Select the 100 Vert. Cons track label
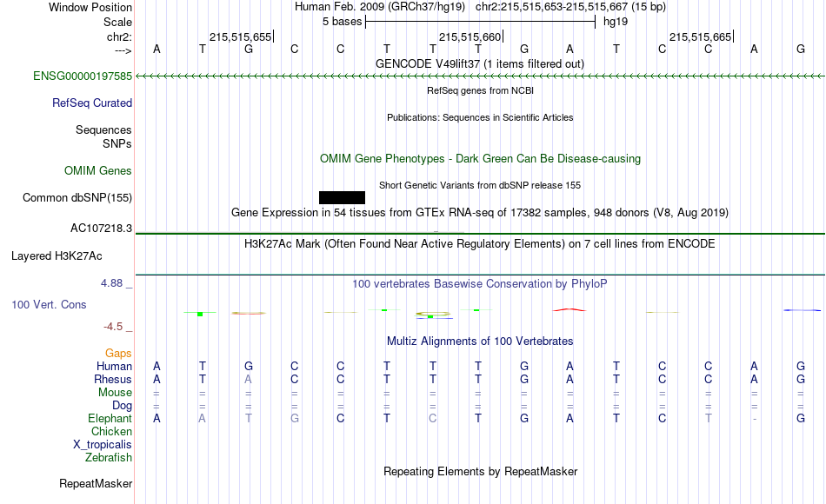This screenshot has height=504, width=826. point(49,304)
